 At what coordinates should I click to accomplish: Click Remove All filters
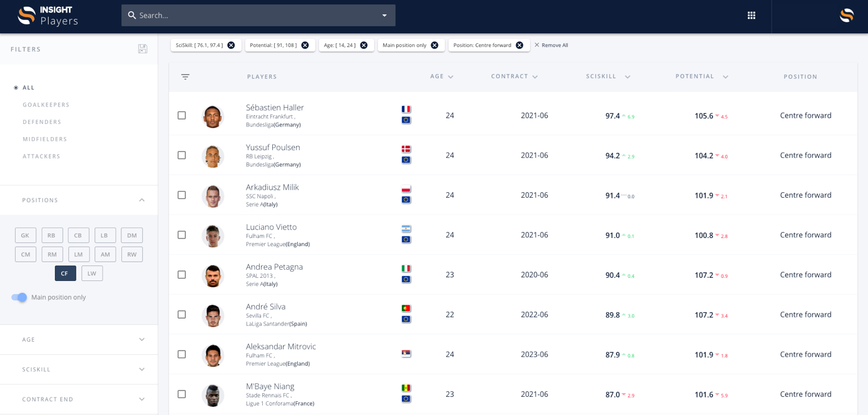point(551,45)
